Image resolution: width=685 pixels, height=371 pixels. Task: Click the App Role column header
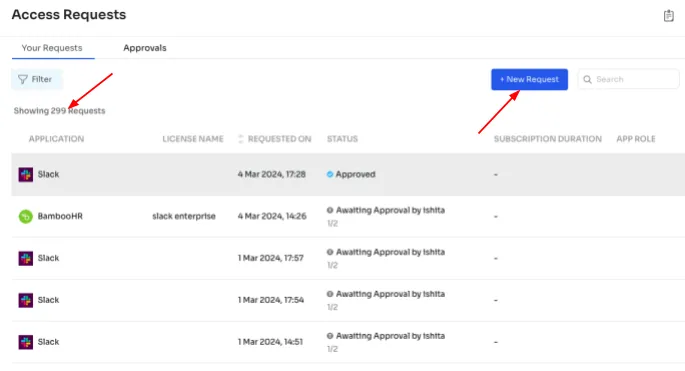pyautogui.click(x=636, y=139)
